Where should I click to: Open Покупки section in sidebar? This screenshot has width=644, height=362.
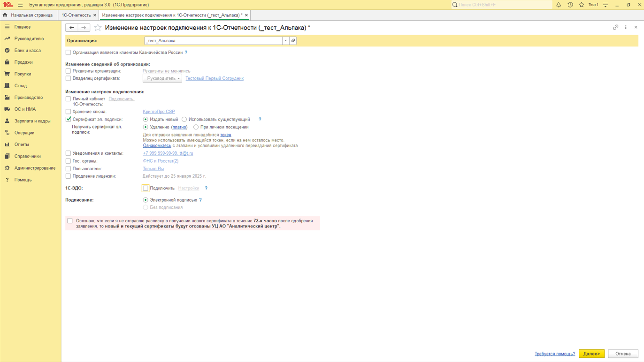(x=31, y=74)
